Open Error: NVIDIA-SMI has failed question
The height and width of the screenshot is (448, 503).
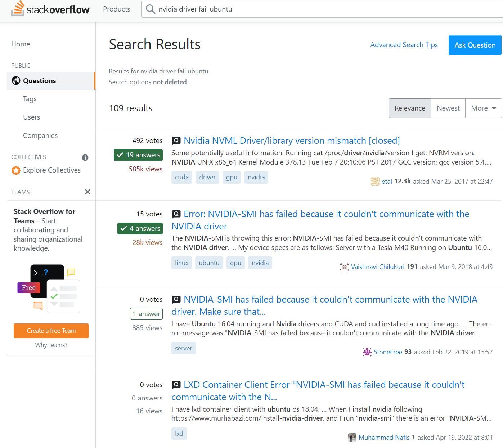[x=320, y=220]
